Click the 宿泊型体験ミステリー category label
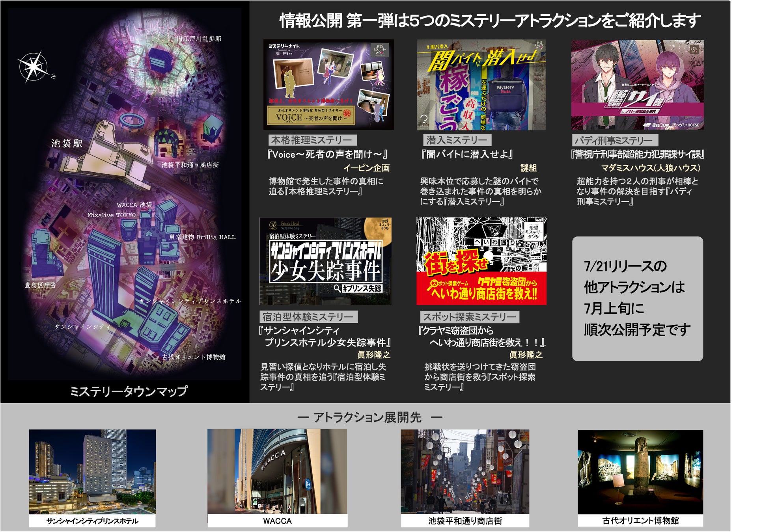This screenshot has height=532, width=763. [308, 317]
